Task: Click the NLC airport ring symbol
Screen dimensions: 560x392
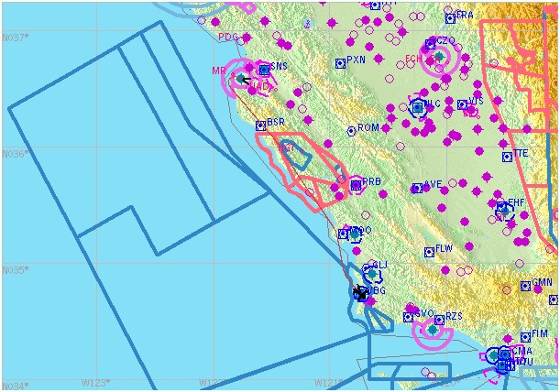Action: (418, 107)
